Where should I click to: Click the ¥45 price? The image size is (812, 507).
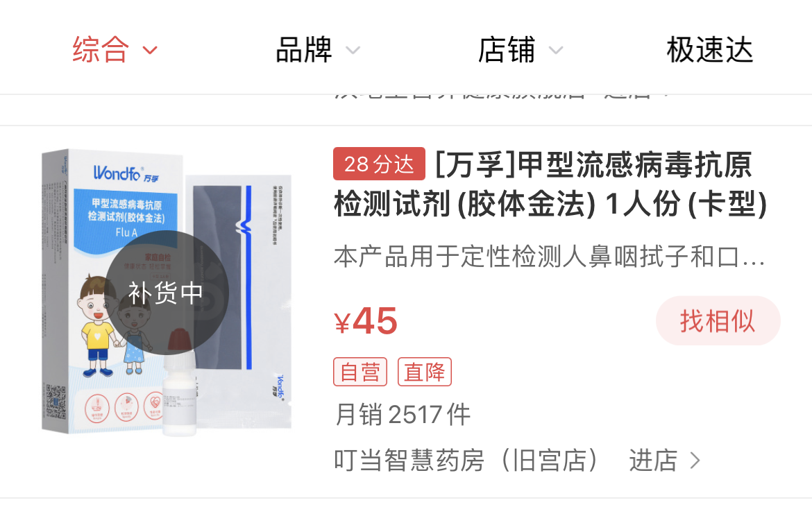pyautogui.click(x=366, y=321)
